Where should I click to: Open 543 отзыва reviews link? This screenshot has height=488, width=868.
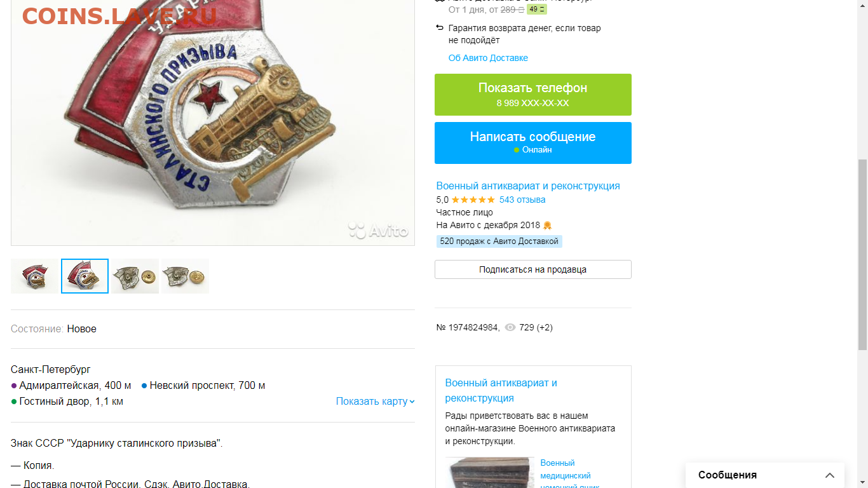point(522,200)
